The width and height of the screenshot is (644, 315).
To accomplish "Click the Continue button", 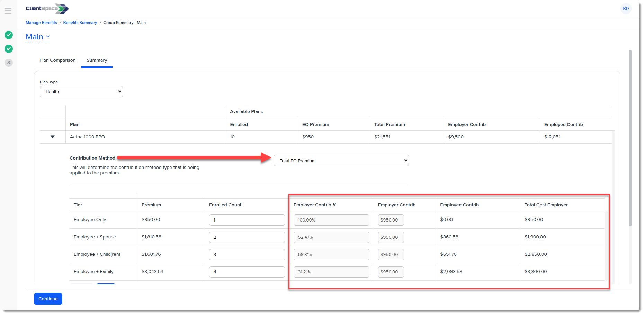I will pyautogui.click(x=48, y=299).
